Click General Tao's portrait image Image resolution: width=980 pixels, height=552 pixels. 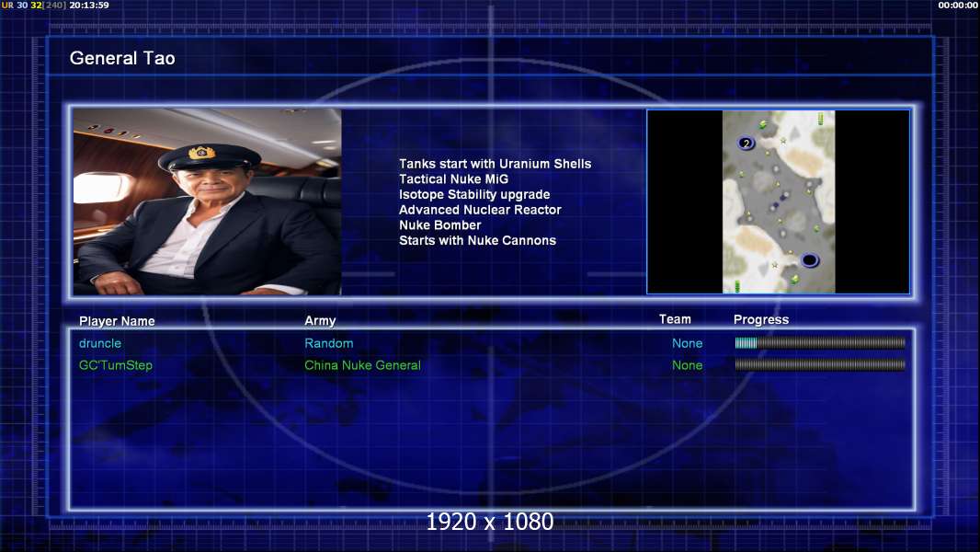click(208, 201)
